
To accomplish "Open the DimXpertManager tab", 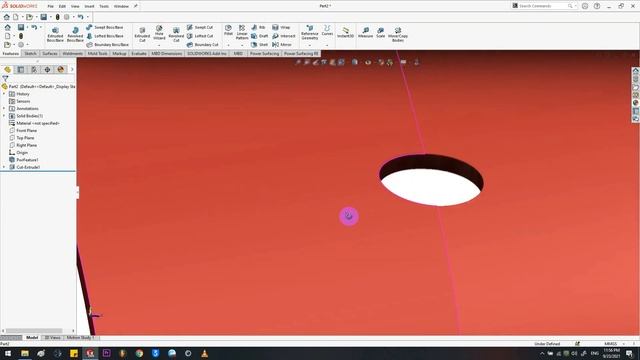I will tap(47, 69).
